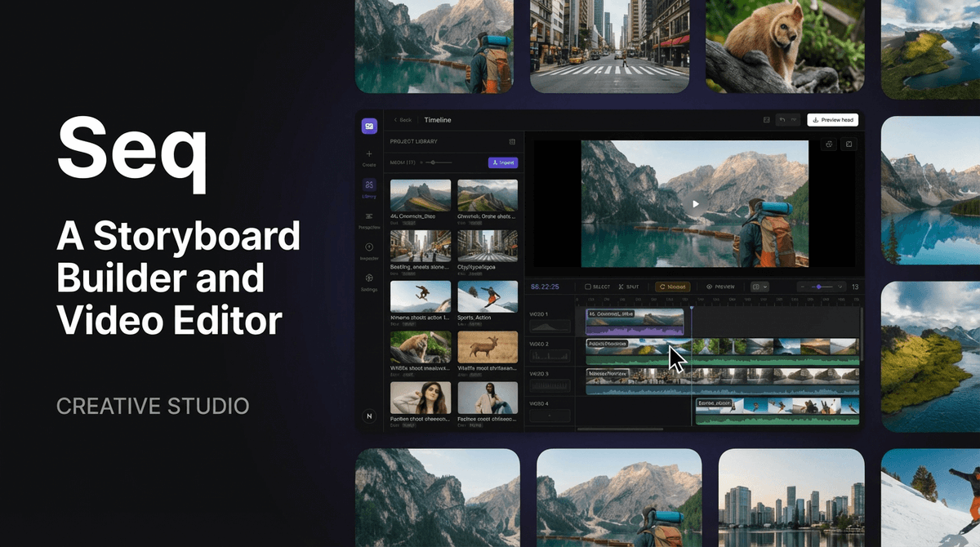The image size is (980, 547).
Task: Click the purple Import button
Action: 503,162
